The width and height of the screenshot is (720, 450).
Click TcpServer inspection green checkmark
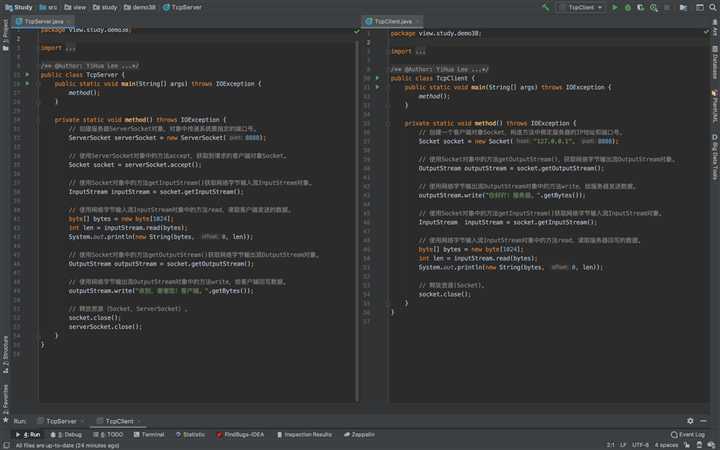tap(357, 31)
